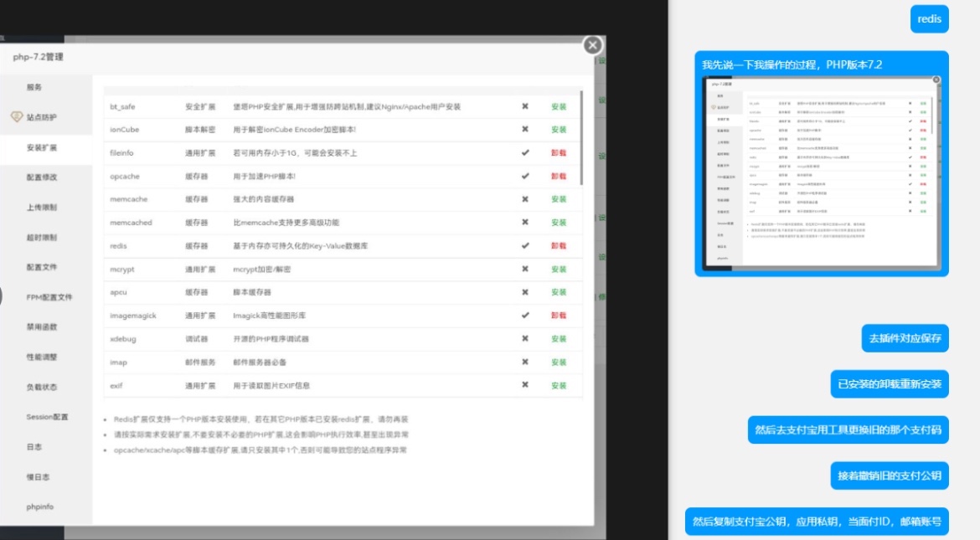Select 禁用函数 from the left menu
The image size is (980, 540).
pos(41,327)
